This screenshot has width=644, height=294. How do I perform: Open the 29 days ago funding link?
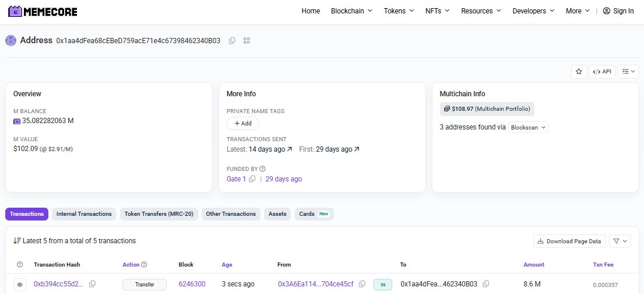pos(283,179)
